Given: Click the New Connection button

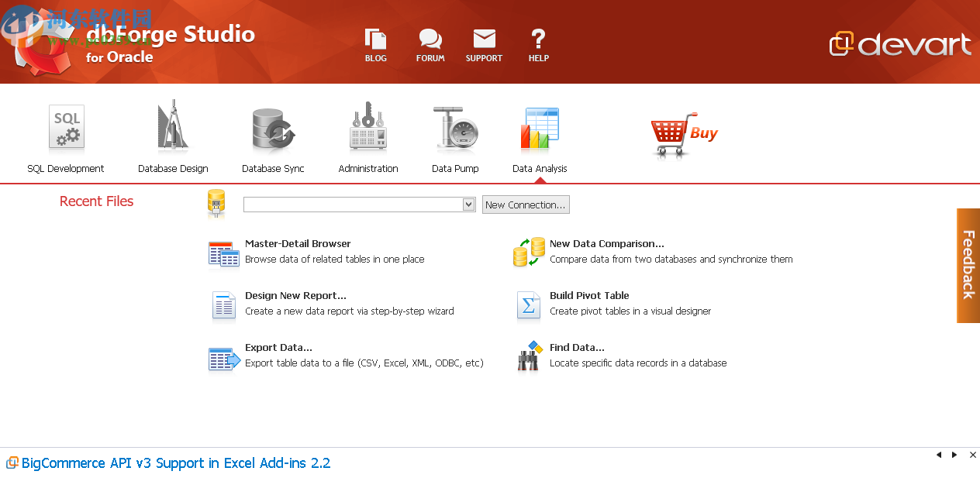Looking at the screenshot, I should click(526, 204).
